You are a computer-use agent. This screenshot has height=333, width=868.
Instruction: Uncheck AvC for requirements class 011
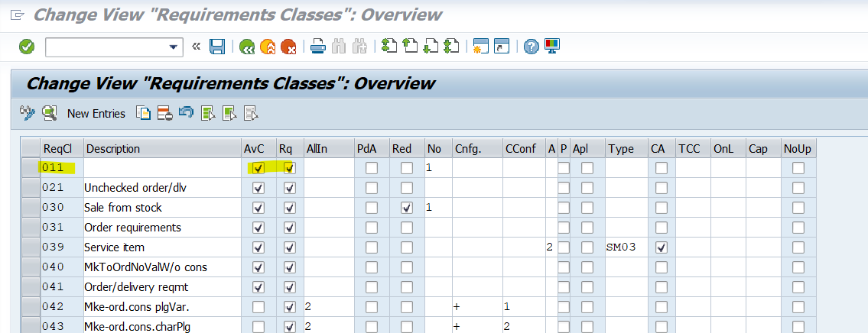coord(258,168)
